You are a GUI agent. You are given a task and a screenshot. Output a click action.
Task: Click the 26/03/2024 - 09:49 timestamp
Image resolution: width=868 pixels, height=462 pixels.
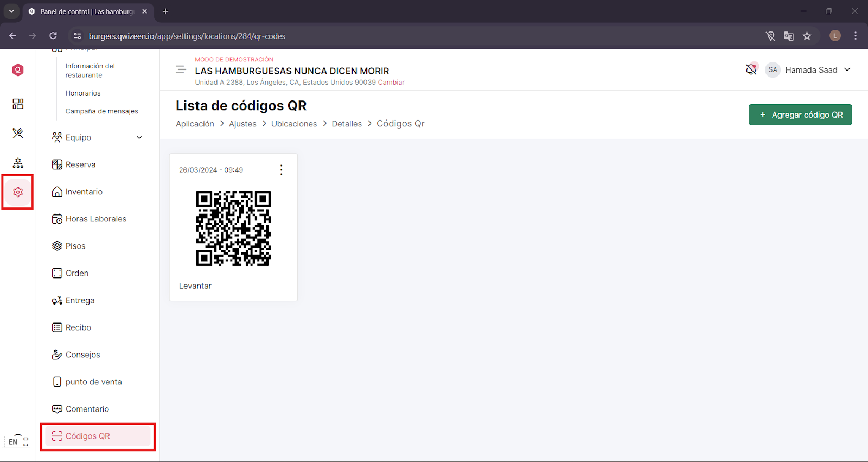point(211,170)
